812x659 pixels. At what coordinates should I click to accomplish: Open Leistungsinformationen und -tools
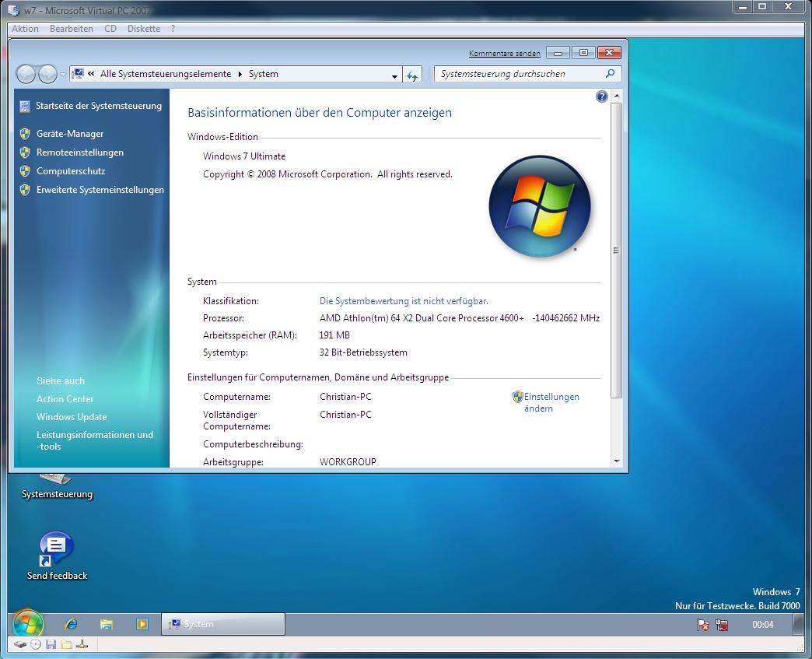coord(95,440)
